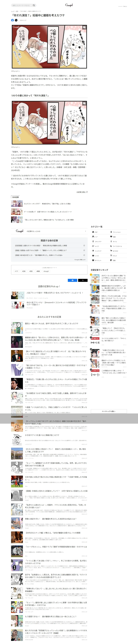Open the 診断 category checklist icon
Viewport: 138px width, 644px height.
[x=111, y=260]
